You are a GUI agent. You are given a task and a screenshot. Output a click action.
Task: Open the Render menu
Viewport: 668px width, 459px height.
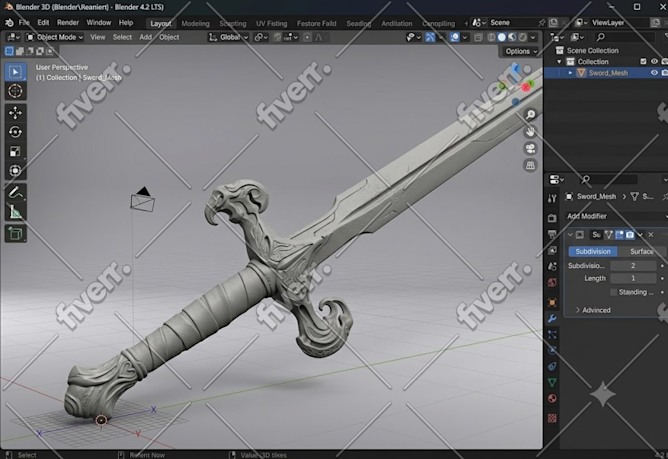click(68, 23)
